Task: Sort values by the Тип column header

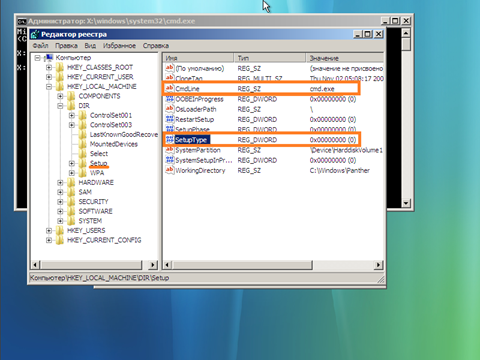Action: tap(270, 58)
